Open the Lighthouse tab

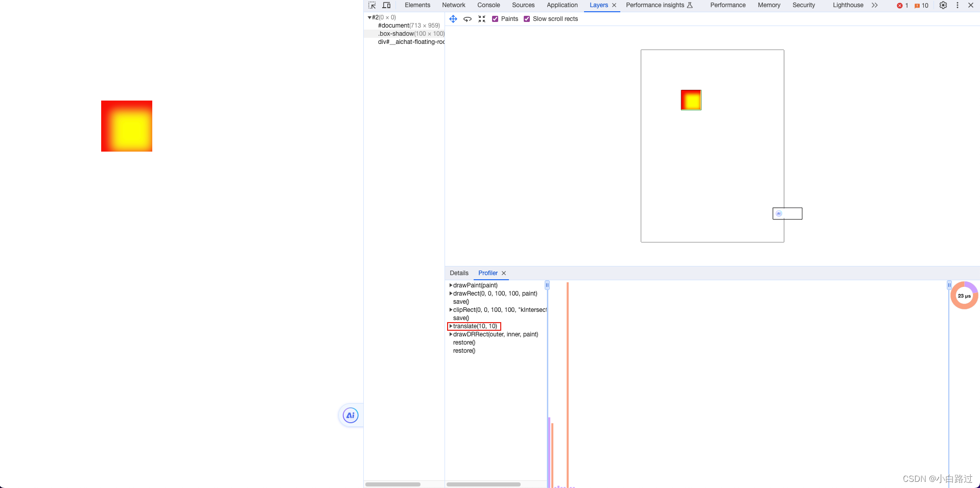click(x=848, y=5)
